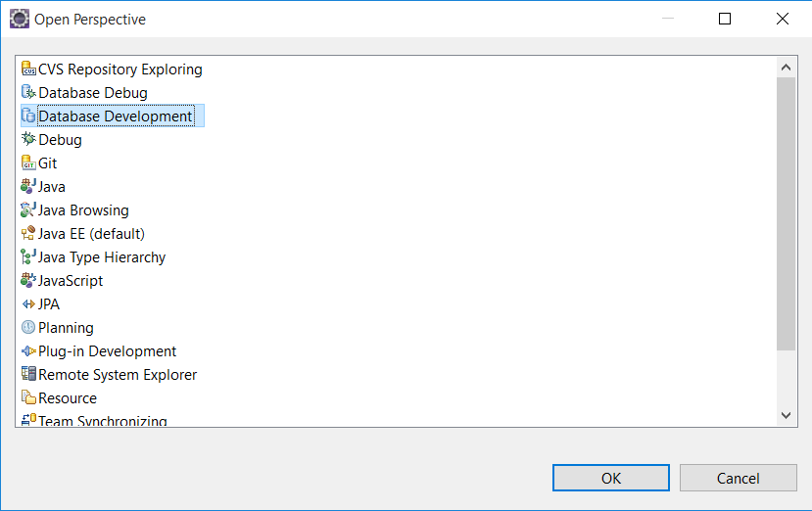Click the Database Debug perspective icon
812x511 pixels.
(x=28, y=92)
